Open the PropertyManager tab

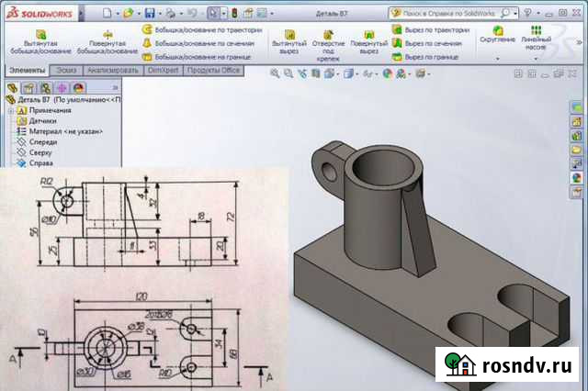click(x=28, y=88)
